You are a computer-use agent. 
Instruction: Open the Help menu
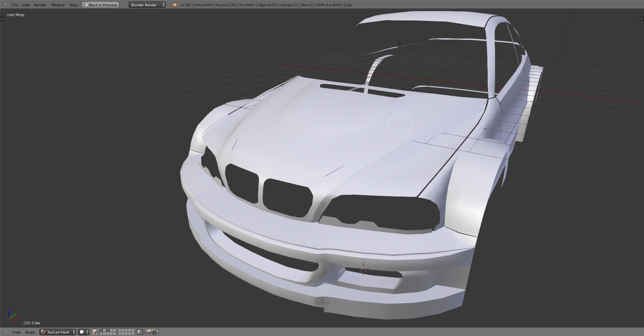click(x=73, y=5)
